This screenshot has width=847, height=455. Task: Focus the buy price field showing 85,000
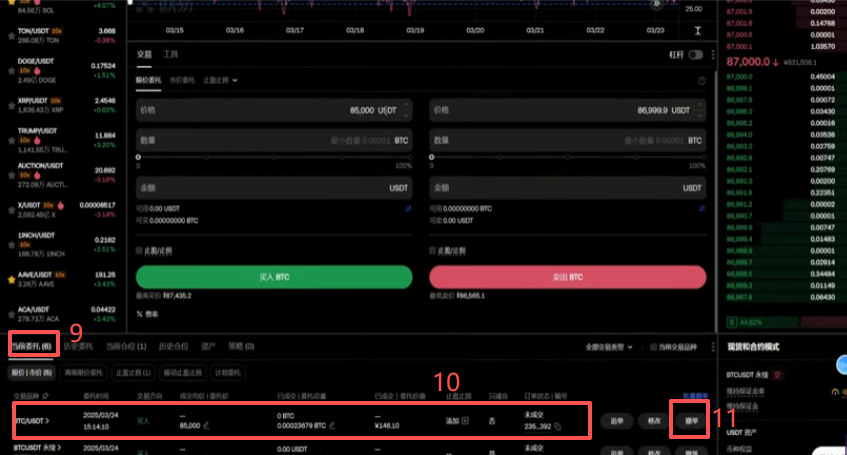tap(274, 110)
